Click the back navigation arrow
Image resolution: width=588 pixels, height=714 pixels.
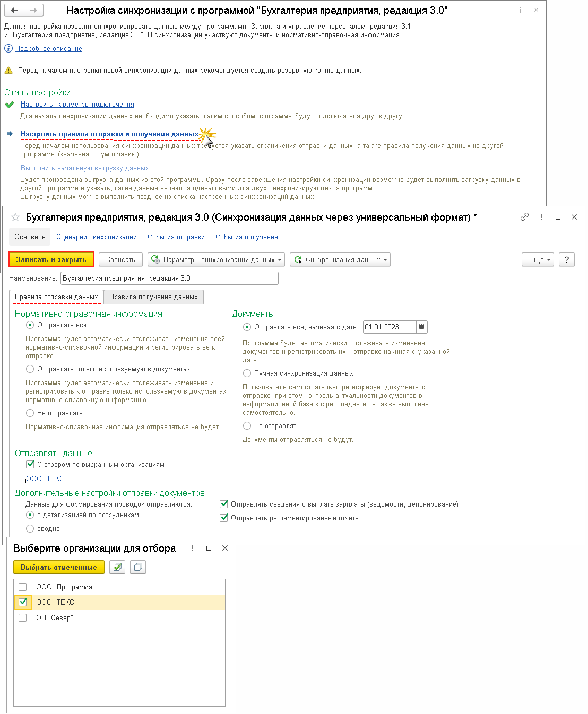click(15, 10)
